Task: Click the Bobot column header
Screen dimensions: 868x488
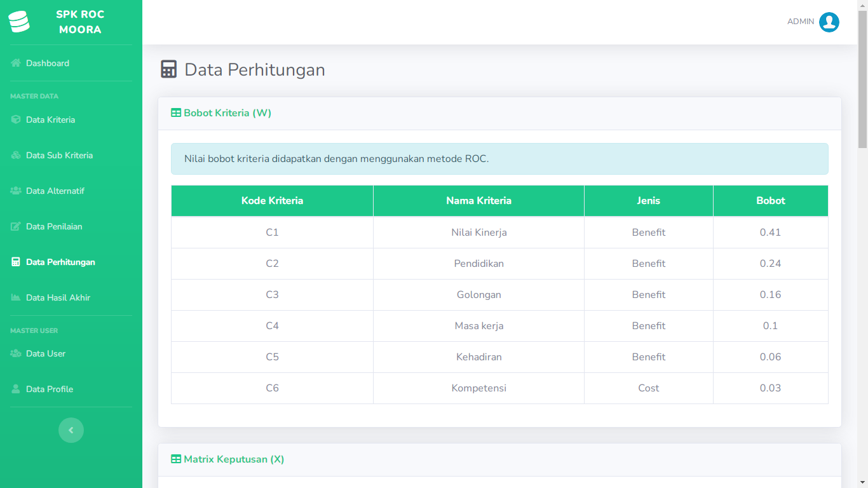Action: point(771,201)
